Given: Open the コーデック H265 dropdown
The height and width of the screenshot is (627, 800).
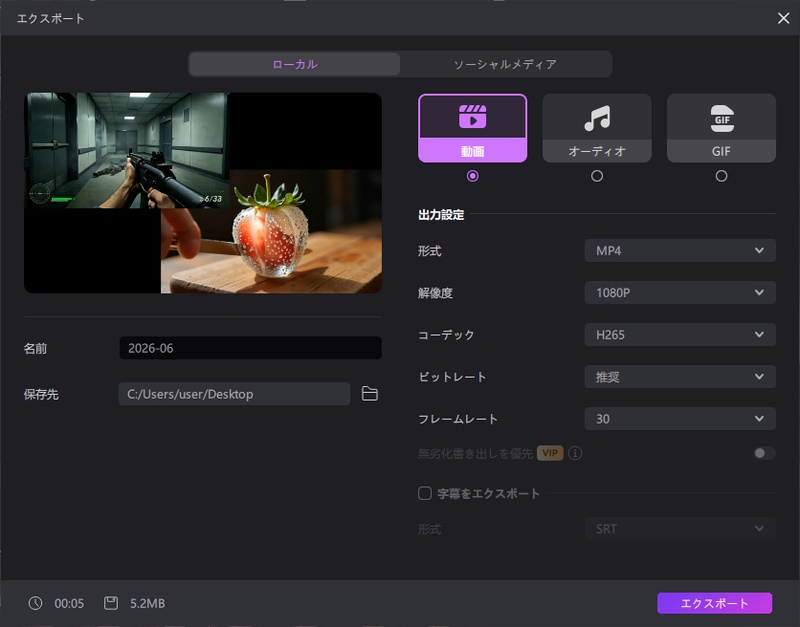Looking at the screenshot, I should (680, 335).
